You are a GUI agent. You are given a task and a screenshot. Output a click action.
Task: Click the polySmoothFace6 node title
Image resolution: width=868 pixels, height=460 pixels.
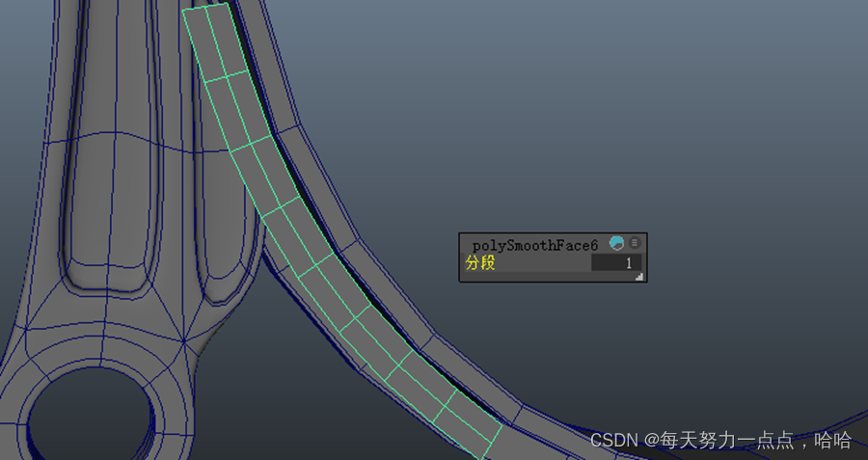534,245
